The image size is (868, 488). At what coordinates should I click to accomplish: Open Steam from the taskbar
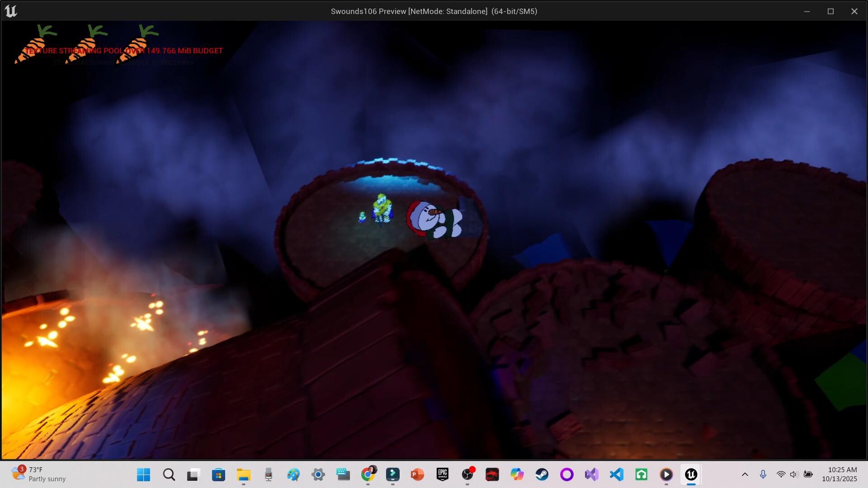click(x=542, y=475)
